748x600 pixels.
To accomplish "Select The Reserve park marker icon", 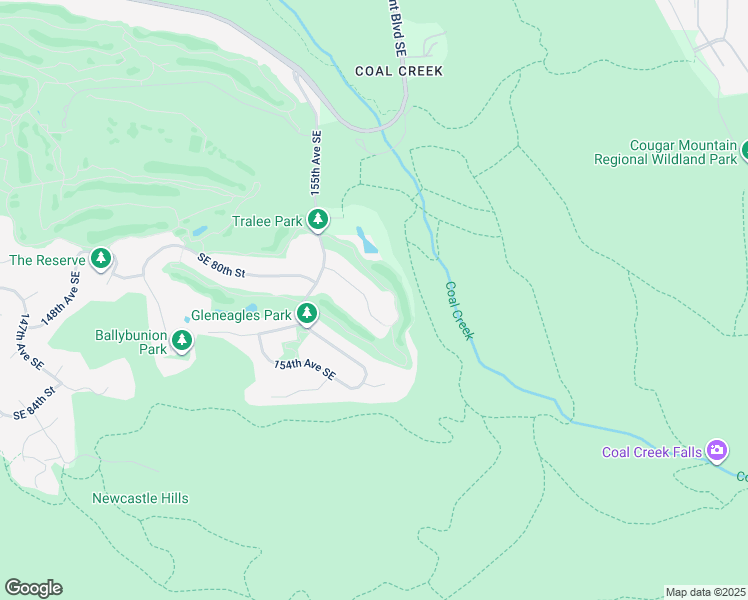I will 101,259.
